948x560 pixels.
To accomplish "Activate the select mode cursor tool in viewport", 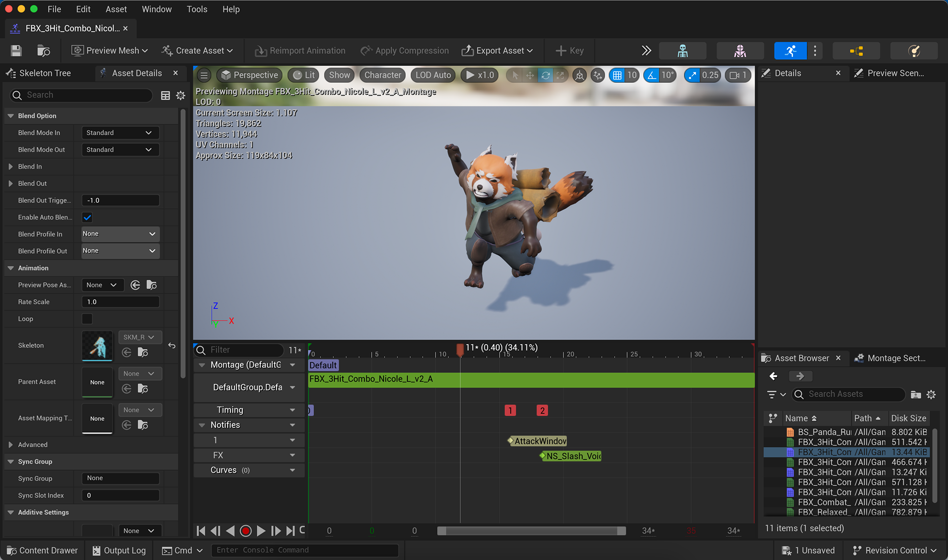I will tap(515, 75).
